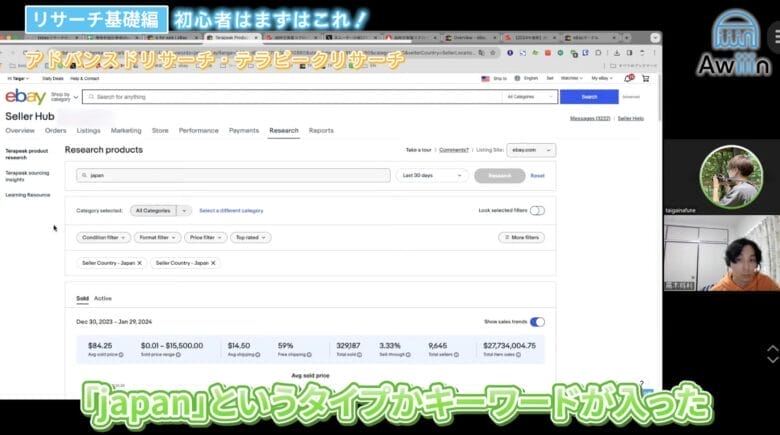Open the Performance tab
The image size is (780, 435).
[198, 130]
